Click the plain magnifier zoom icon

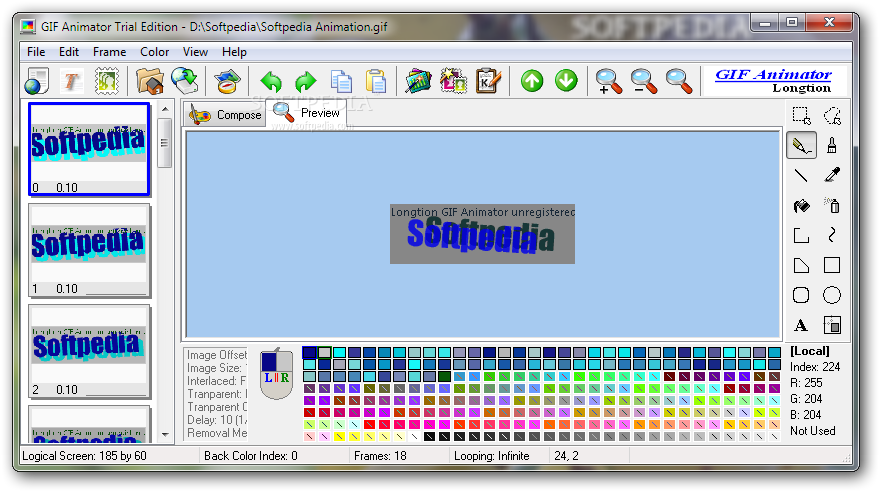(679, 81)
